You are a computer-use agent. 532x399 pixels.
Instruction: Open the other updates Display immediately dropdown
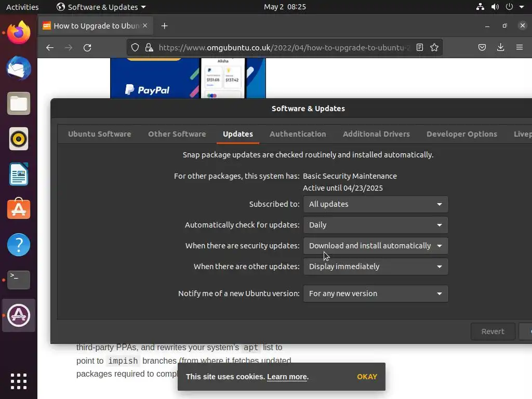[376, 267]
